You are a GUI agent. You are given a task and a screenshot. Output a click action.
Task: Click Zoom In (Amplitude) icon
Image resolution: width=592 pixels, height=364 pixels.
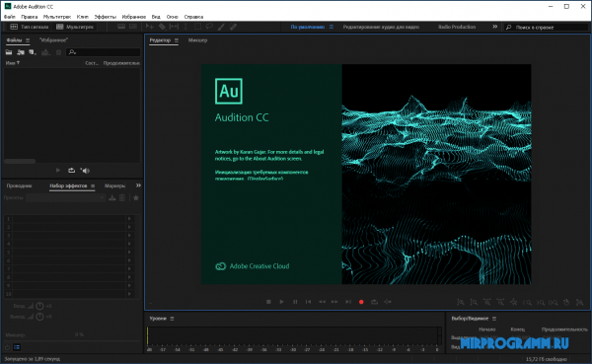tap(461, 302)
